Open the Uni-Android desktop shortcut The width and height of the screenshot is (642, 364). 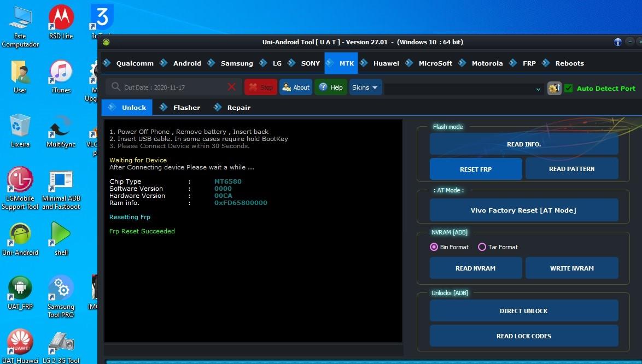(x=20, y=239)
